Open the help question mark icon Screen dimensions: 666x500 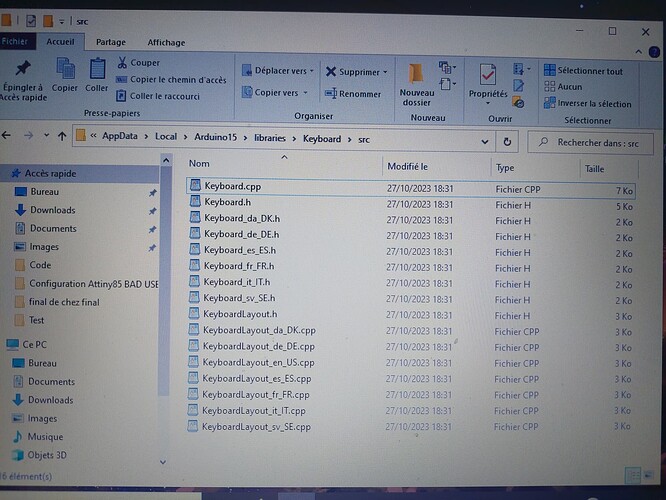(655, 52)
